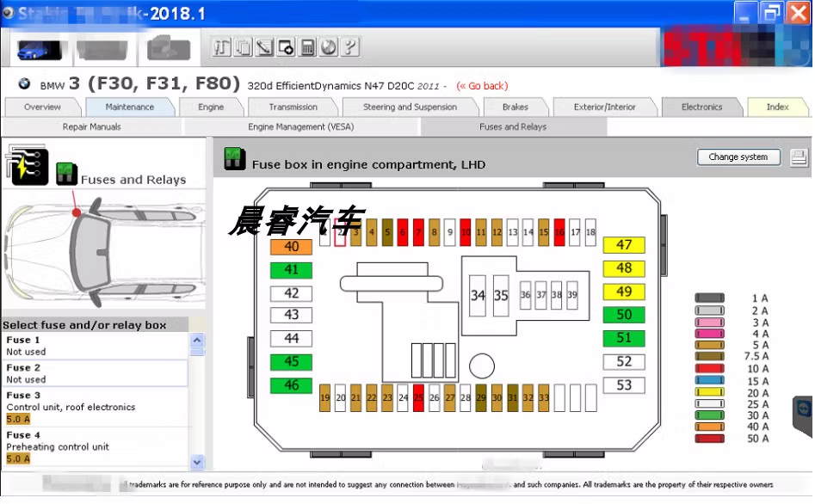Select green fuse 46 in the diagram

(291, 385)
